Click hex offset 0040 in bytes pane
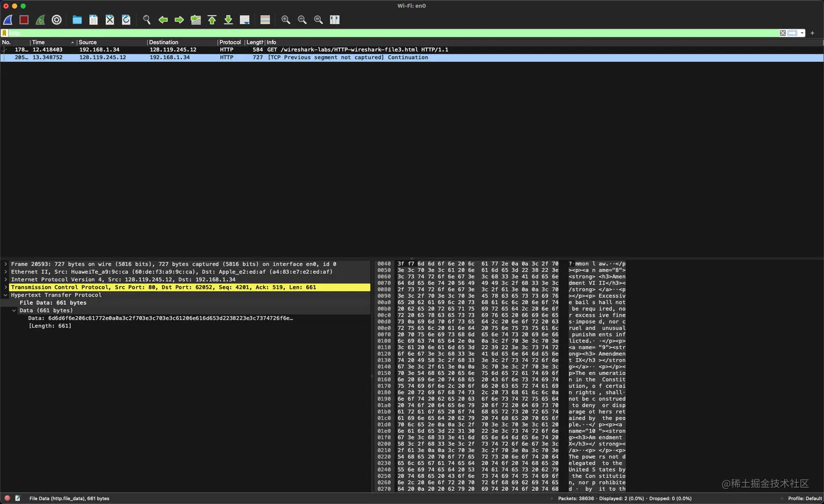Screen dimensions: 824x504 (384, 264)
